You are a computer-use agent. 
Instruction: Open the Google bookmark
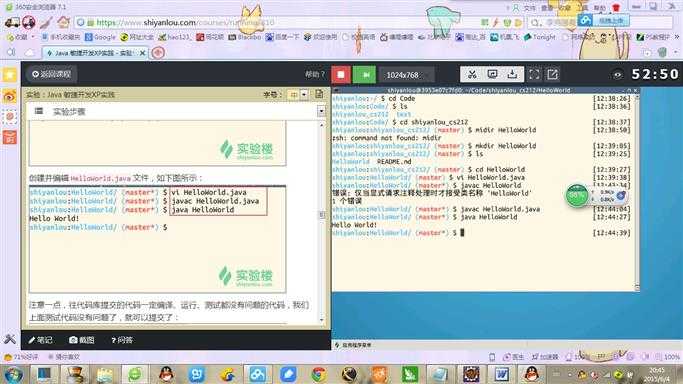pyautogui.click(x=100, y=37)
